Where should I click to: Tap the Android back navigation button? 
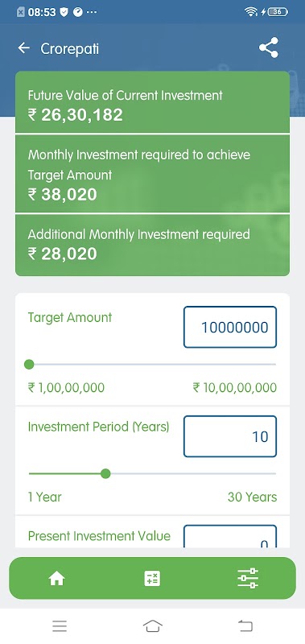245,626
